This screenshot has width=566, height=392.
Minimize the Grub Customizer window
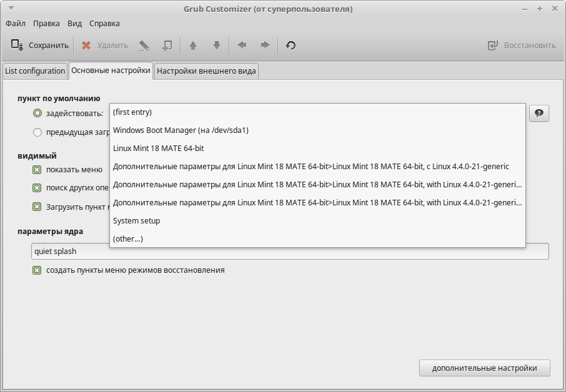coord(525,9)
